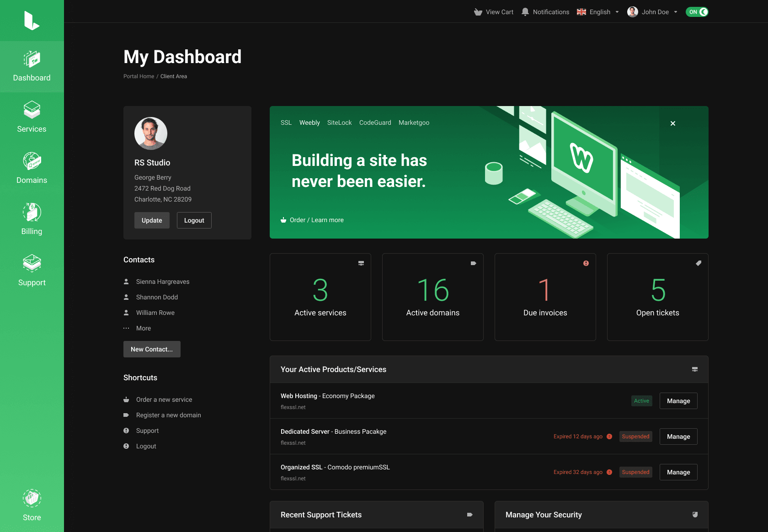
Task: Open the Billing section in sidebar
Action: pos(32,219)
